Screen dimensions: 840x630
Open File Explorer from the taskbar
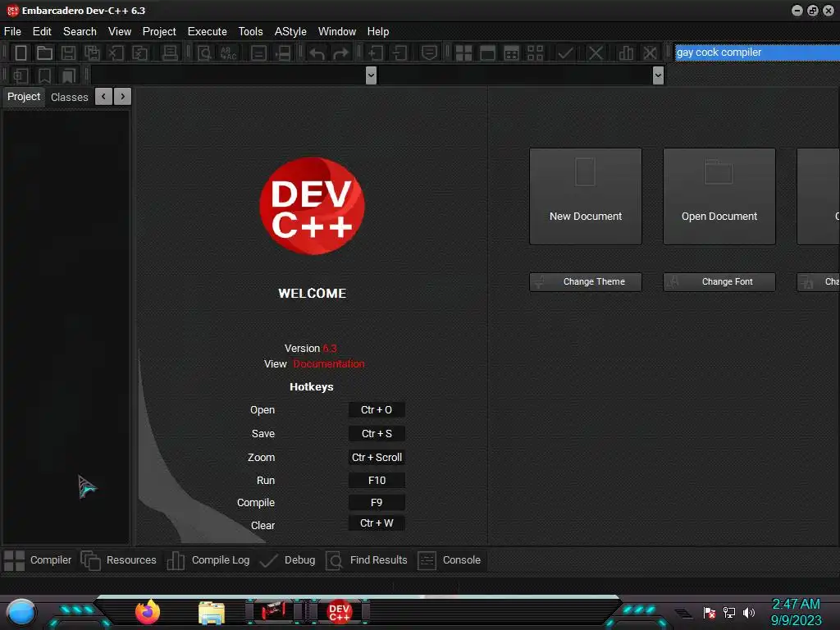(212, 613)
